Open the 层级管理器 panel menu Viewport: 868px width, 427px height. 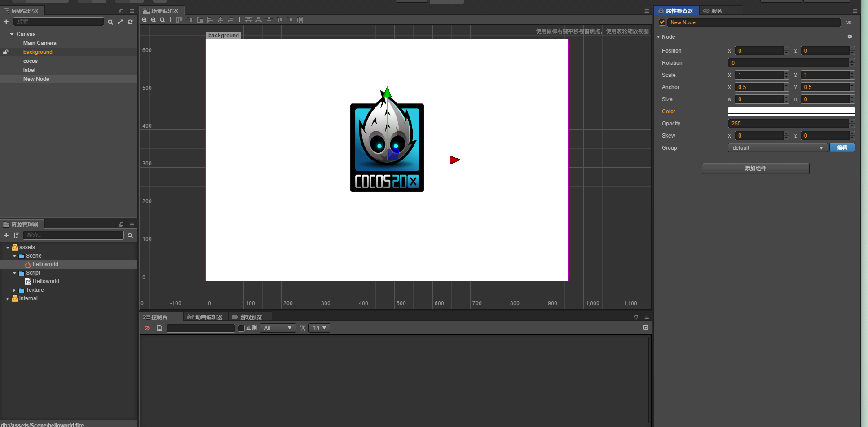click(x=132, y=11)
